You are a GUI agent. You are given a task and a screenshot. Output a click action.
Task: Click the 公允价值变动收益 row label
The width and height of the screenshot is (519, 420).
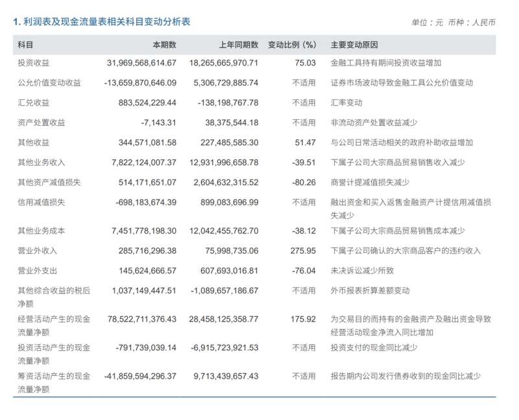click(x=49, y=83)
